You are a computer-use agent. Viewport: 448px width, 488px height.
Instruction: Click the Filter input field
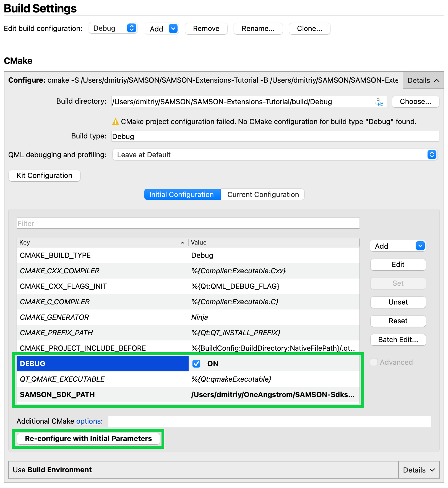[188, 223]
